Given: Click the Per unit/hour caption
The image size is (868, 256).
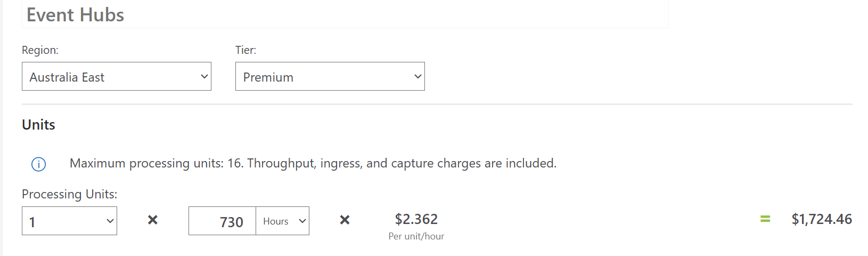Looking at the screenshot, I should click(x=416, y=236).
